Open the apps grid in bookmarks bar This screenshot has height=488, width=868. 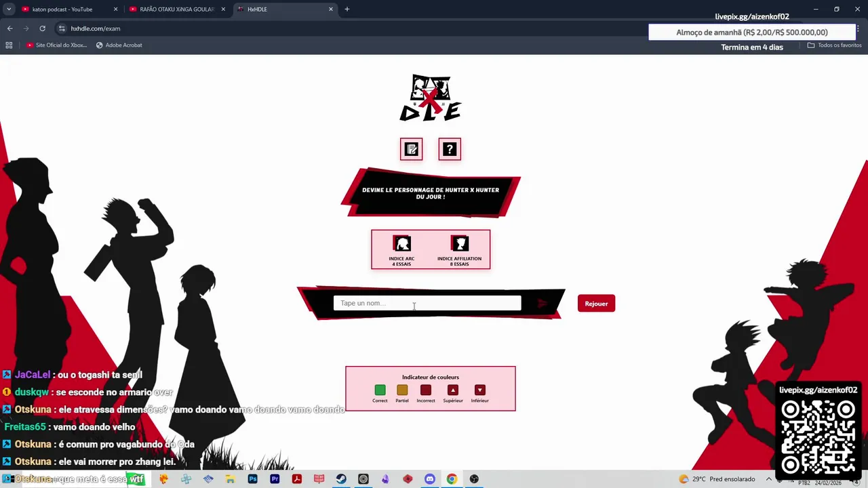9,45
